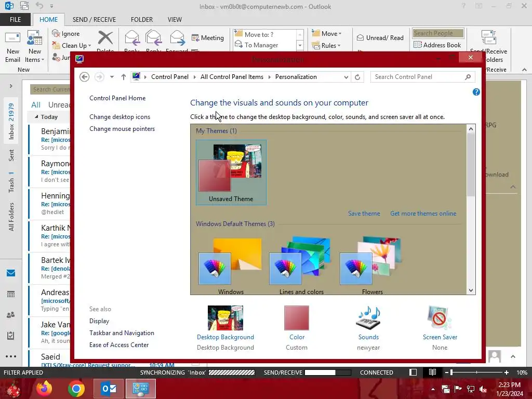Expand the Quick Steps gallery arrow
The height and width of the screenshot is (399, 532).
click(x=300, y=45)
